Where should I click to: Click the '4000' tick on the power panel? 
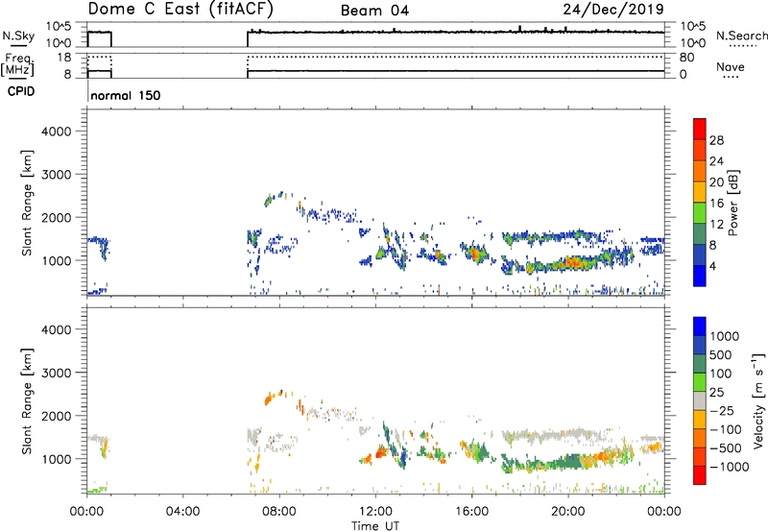coord(57,132)
